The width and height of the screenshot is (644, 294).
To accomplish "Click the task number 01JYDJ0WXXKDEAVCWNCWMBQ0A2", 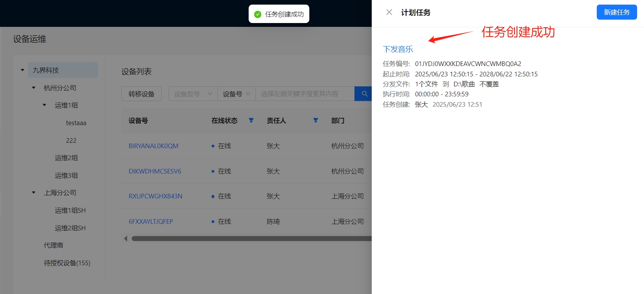I will (x=468, y=64).
